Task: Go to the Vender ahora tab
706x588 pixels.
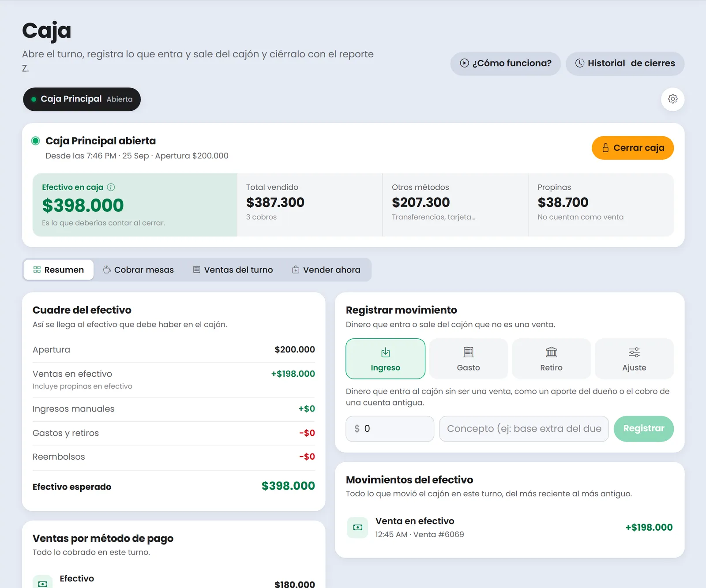Action: tap(326, 270)
